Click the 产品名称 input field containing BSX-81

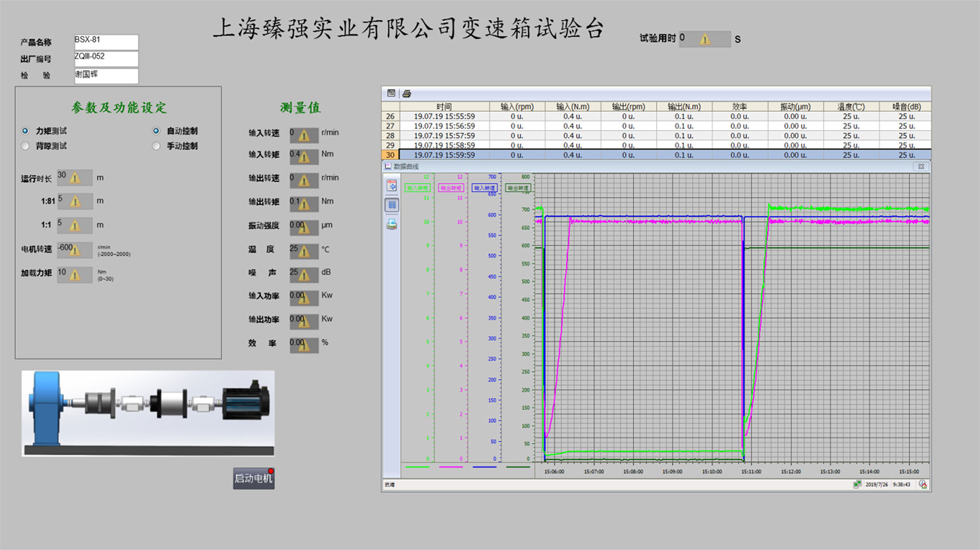106,42
